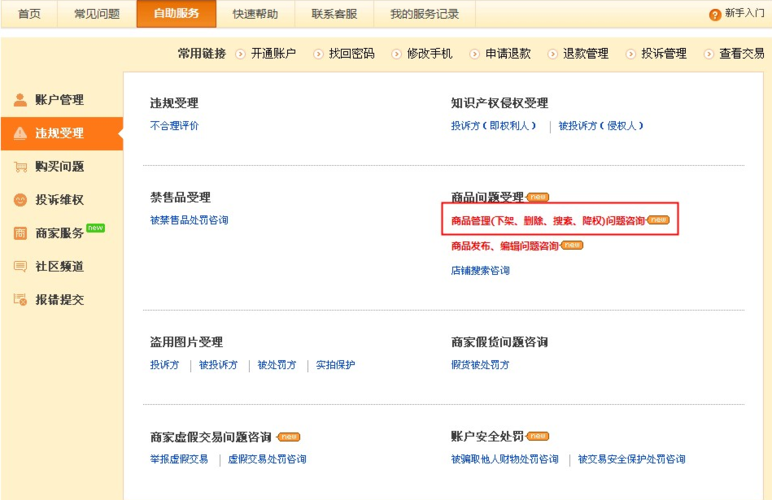Select 社区频道 in the sidebar
The height and width of the screenshot is (500, 772).
click(62, 267)
